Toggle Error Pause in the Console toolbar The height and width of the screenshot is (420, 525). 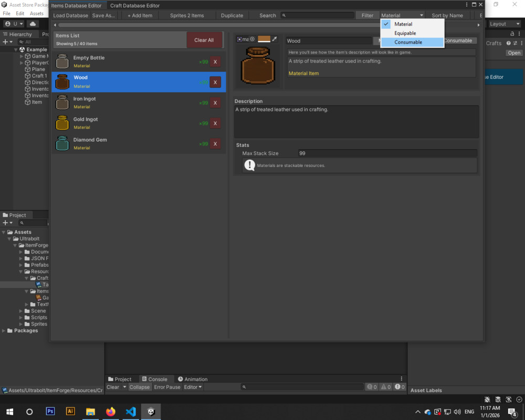(167, 387)
